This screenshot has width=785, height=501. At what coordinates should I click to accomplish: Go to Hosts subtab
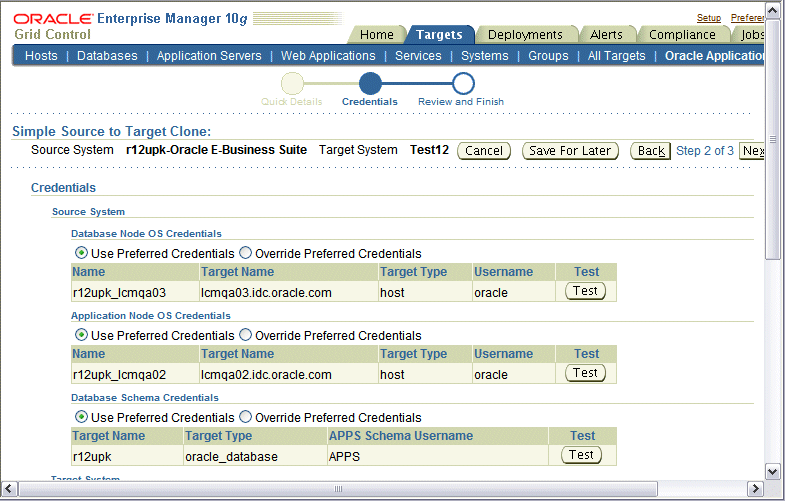point(41,56)
